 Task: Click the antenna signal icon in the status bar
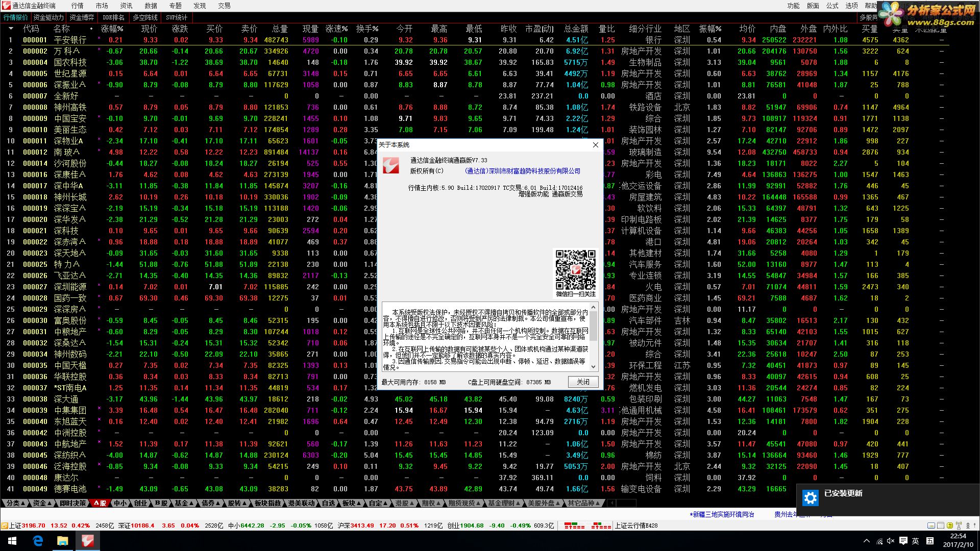(959, 525)
